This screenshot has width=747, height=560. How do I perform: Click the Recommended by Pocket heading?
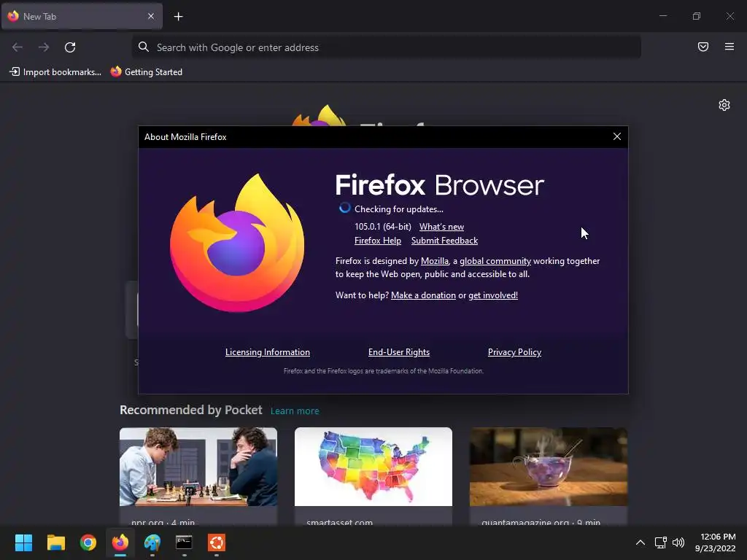[x=190, y=410]
